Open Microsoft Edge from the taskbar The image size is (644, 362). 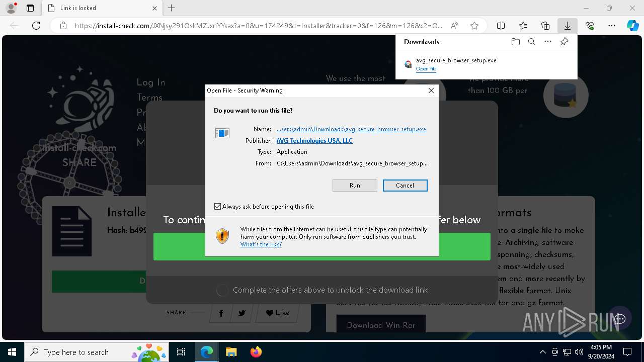[x=207, y=352]
